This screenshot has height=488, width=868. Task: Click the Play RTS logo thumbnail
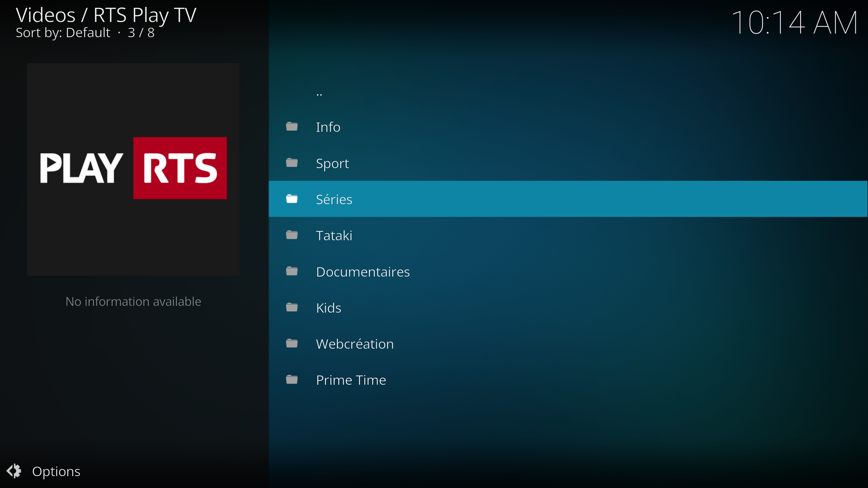coord(133,169)
